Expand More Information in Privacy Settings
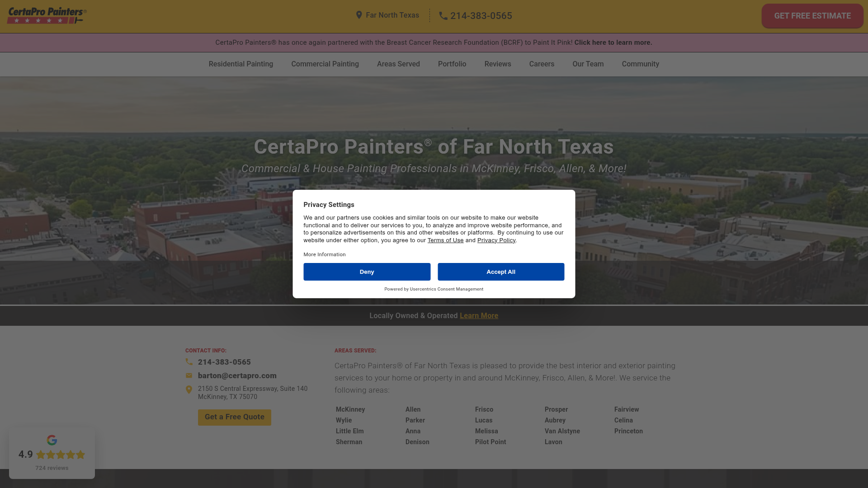The width and height of the screenshot is (868, 488). click(324, 255)
